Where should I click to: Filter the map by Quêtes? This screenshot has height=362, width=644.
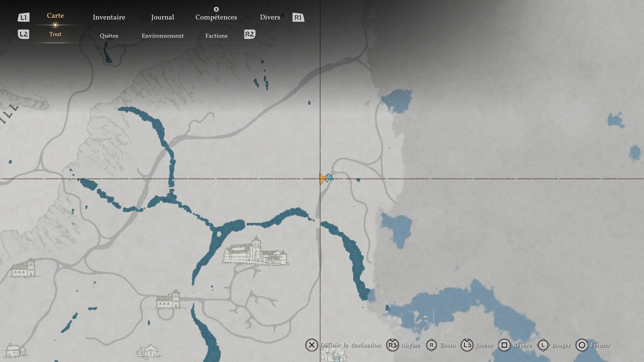click(109, 36)
